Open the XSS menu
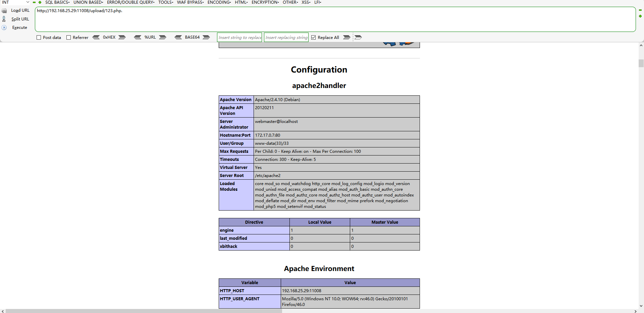The height and width of the screenshot is (313, 644). [x=306, y=2]
